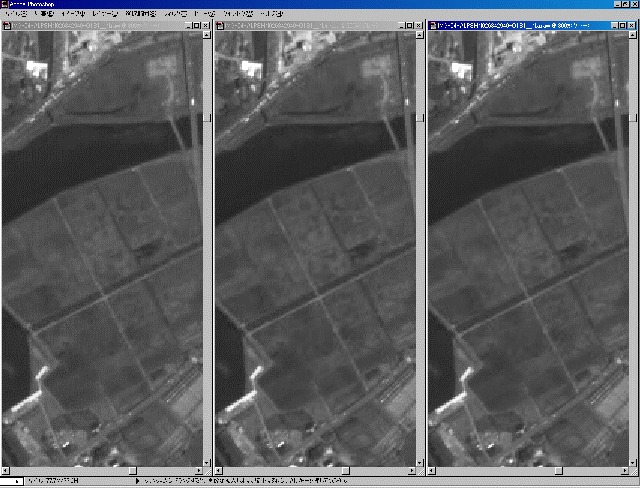640x488 pixels.
Task: Close the left image window
Action: 206,26
